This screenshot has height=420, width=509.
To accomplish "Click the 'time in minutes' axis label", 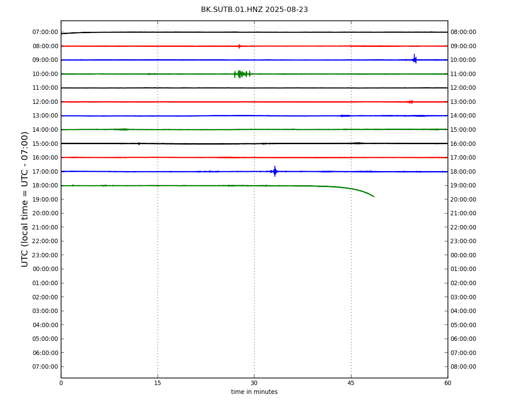I will tap(254, 392).
